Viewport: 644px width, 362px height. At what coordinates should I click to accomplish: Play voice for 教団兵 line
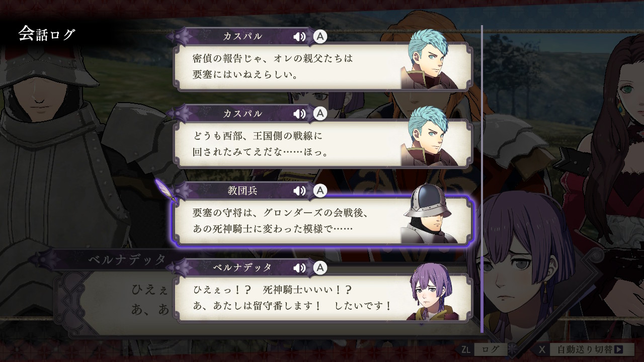[x=300, y=191]
